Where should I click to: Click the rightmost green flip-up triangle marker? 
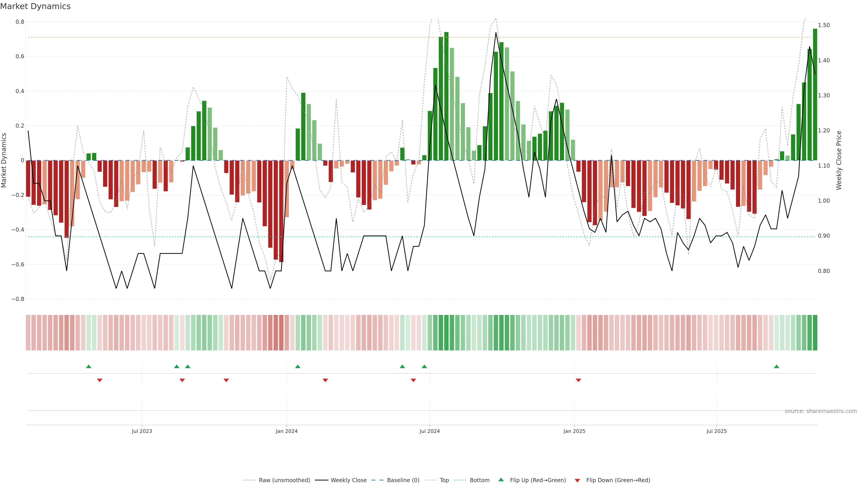pos(776,366)
